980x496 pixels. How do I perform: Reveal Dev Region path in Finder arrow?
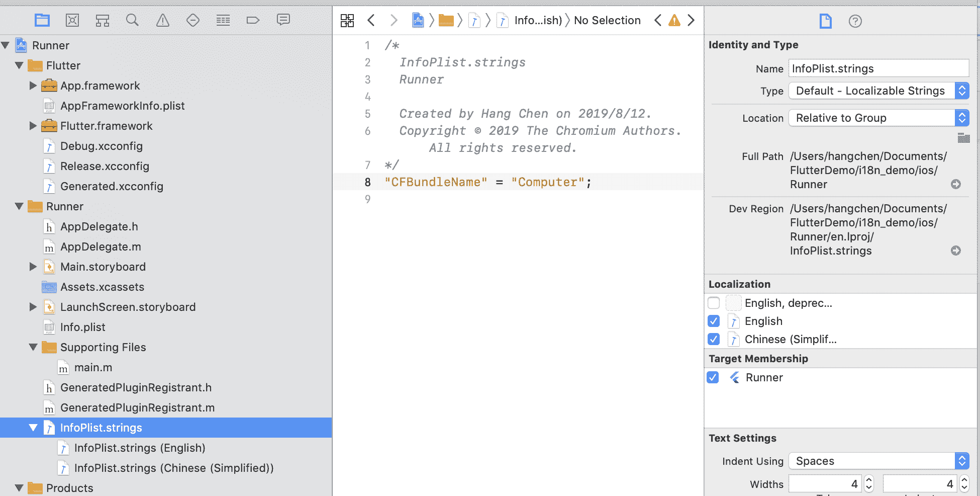[956, 251]
